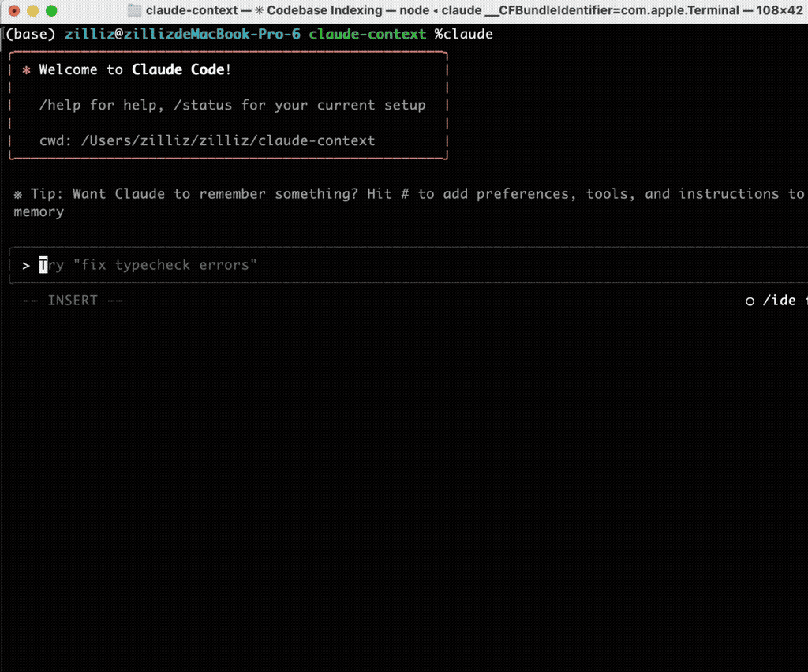Click the block cursor on the letter T
The width and height of the screenshot is (808, 672).
tap(43, 265)
